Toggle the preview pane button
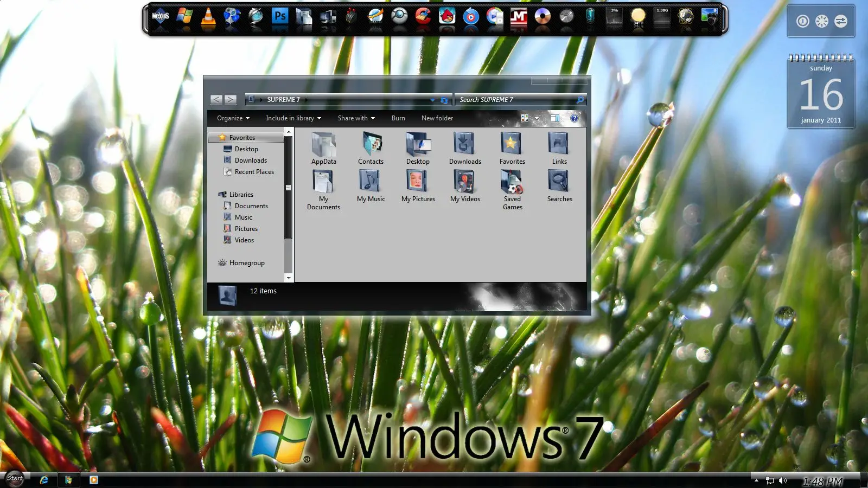 coord(555,118)
